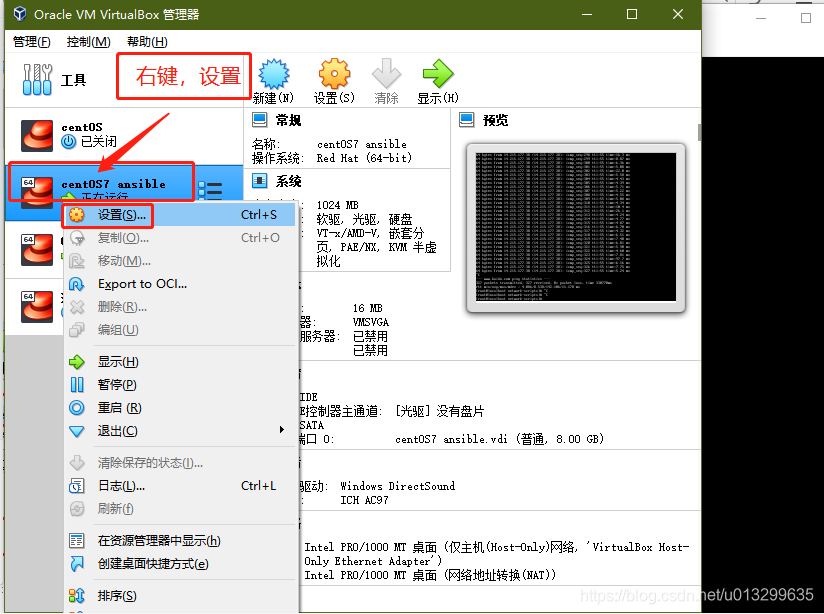This screenshot has height=614, width=824.
Task: Click the 工具 tools icon in sidebar
Action: [37, 79]
